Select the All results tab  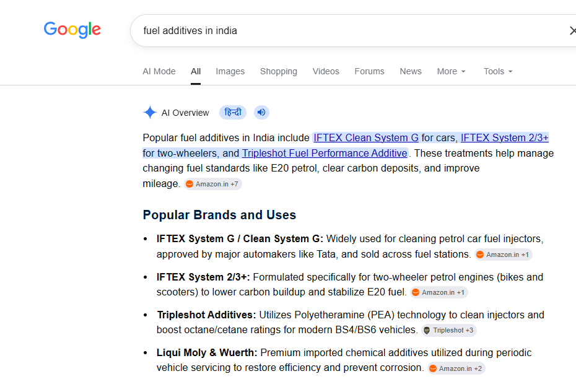point(196,71)
